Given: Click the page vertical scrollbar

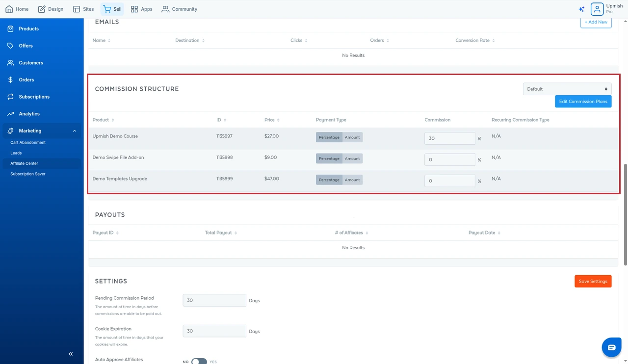Looking at the screenshot, I should point(626,214).
